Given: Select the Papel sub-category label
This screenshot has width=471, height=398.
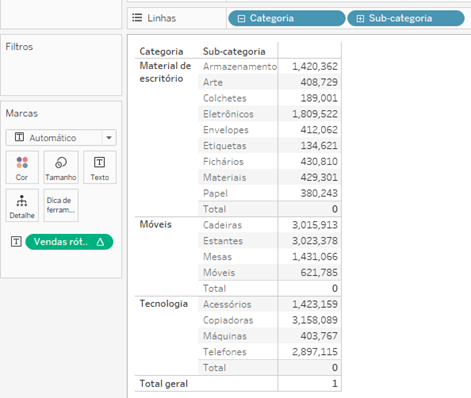Looking at the screenshot, I should point(215,193).
